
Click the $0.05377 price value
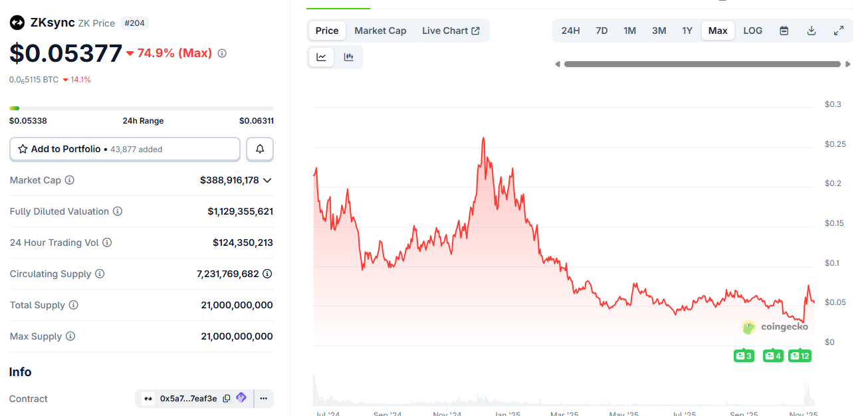pos(66,53)
